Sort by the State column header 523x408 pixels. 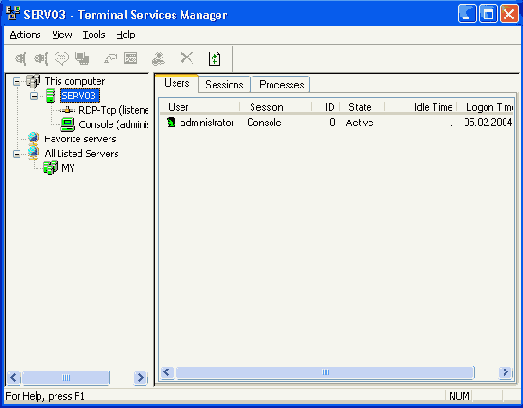pos(362,107)
